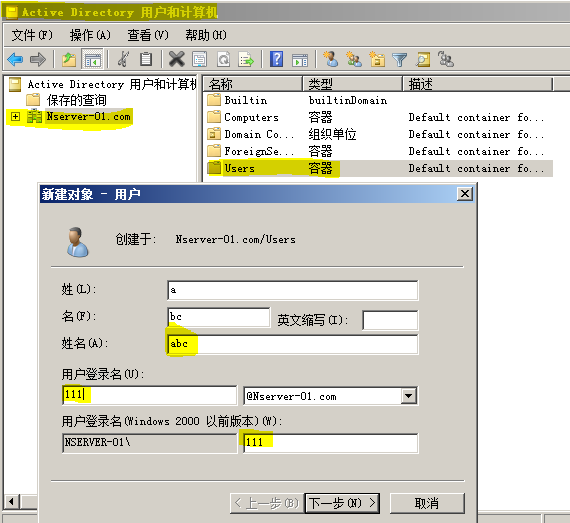Go up one level with folder-up icon

(x=69, y=59)
